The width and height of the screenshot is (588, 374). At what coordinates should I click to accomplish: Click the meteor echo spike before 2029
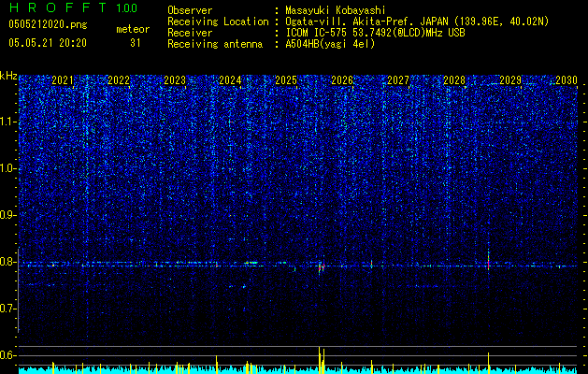point(488,260)
